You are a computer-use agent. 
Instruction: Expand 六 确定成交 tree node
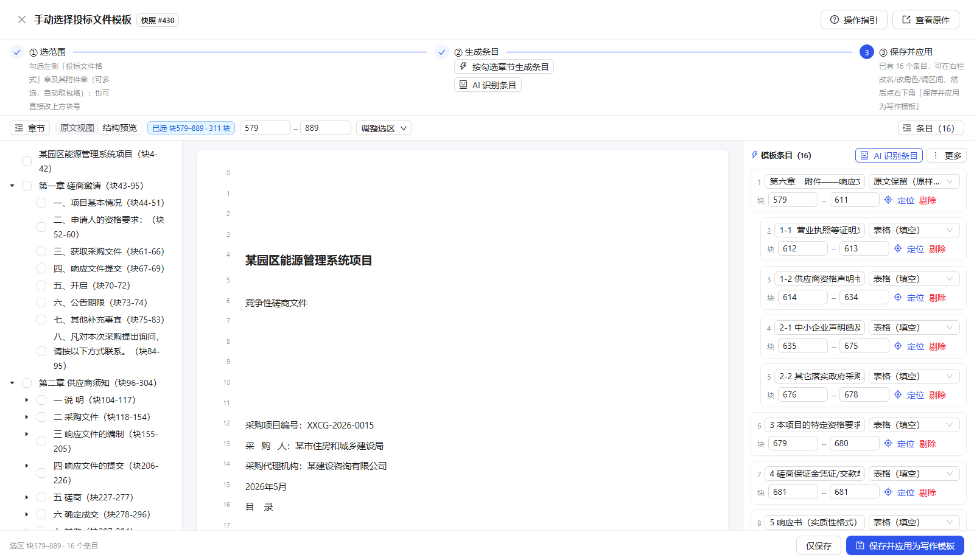coord(27,514)
